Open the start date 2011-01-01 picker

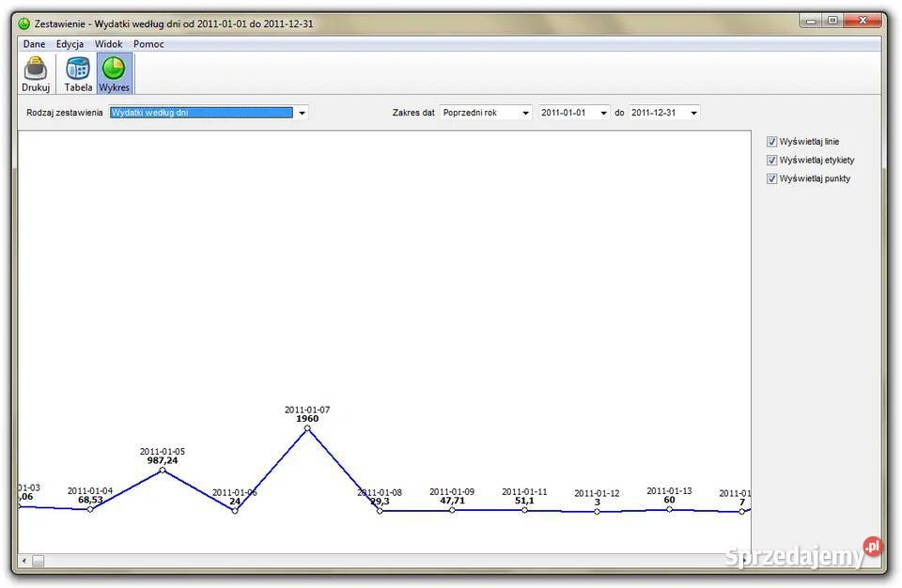tap(603, 113)
